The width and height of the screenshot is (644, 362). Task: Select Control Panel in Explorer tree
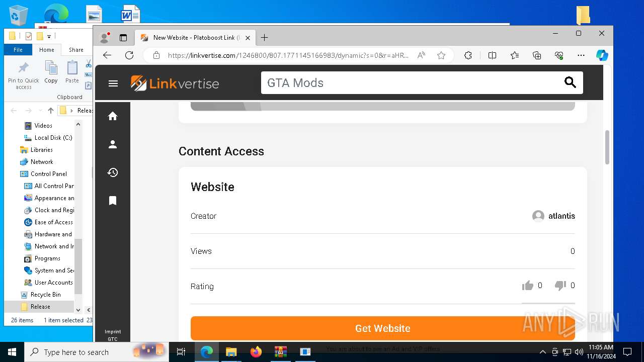(x=48, y=174)
